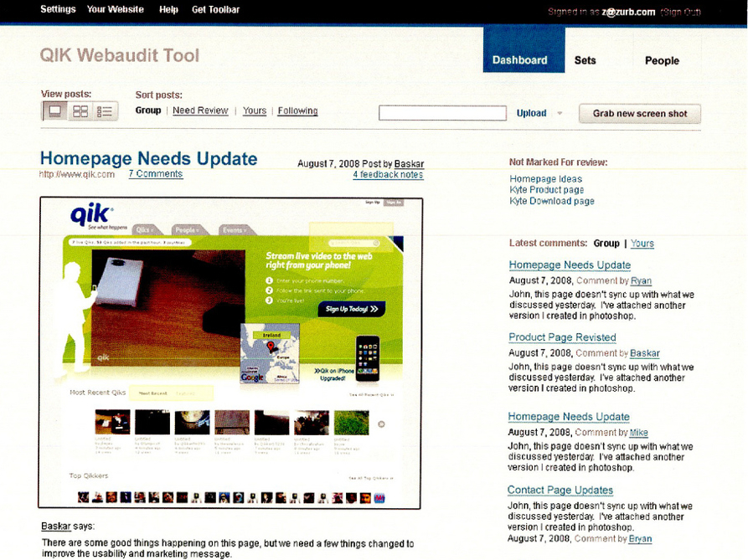
Task: Open the Dashboard tab
Action: click(x=524, y=49)
